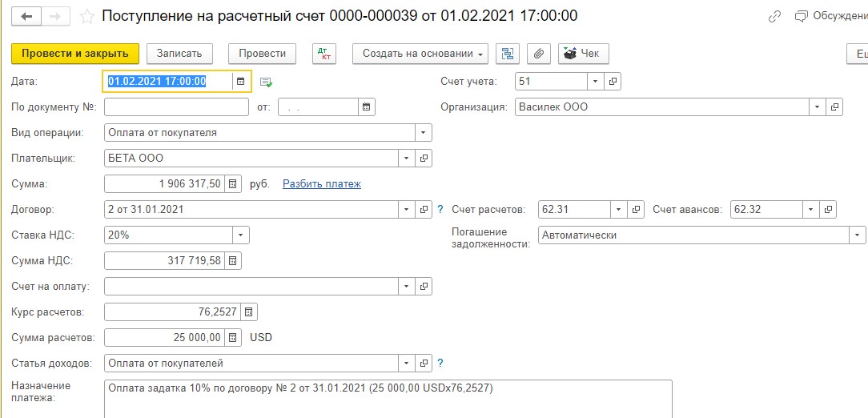This screenshot has height=418, width=868.
Task: Open calculator for Сумма расчетов field
Action: [x=233, y=337]
